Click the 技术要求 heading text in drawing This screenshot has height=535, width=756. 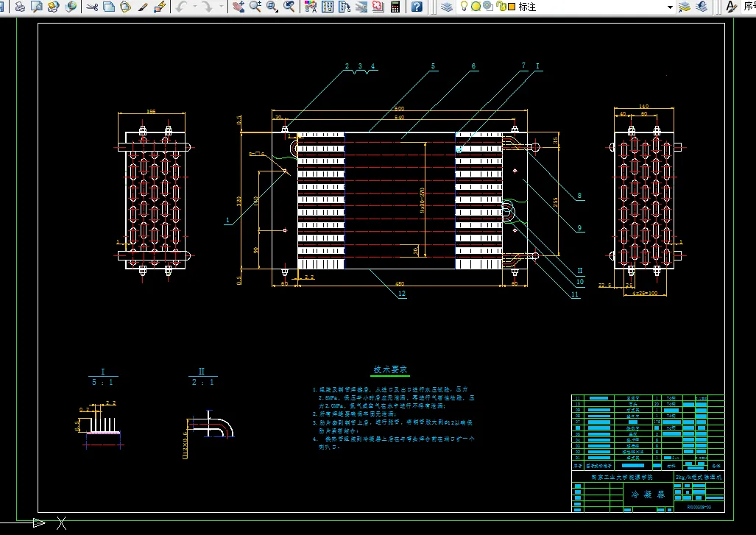click(x=390, y=369)
